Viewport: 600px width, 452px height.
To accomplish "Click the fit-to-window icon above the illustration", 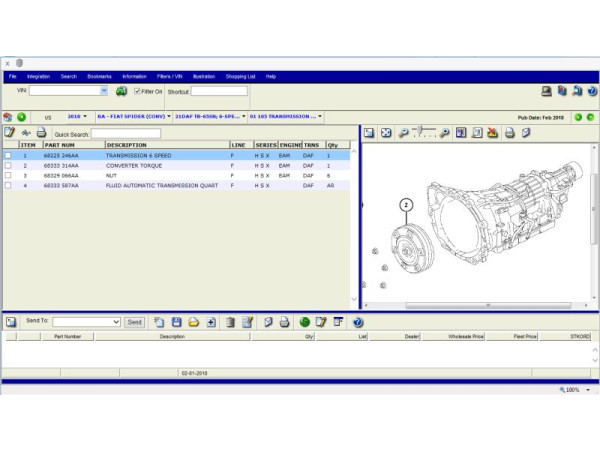I will point(386,133).
